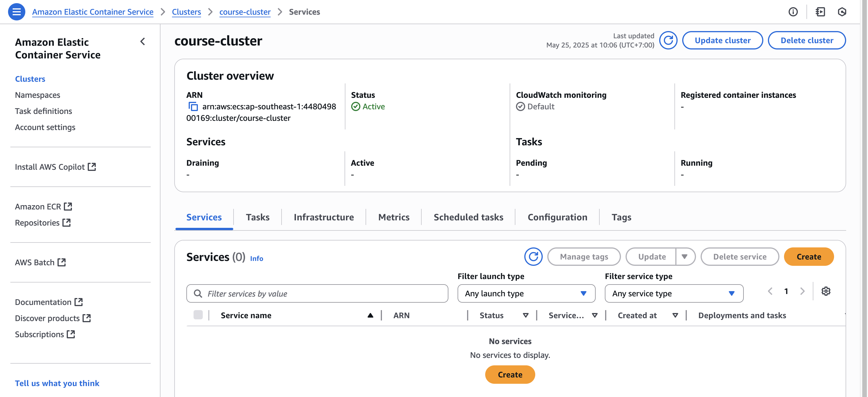
Task: Open the Any service type dropdown
Action: (674, 293)
